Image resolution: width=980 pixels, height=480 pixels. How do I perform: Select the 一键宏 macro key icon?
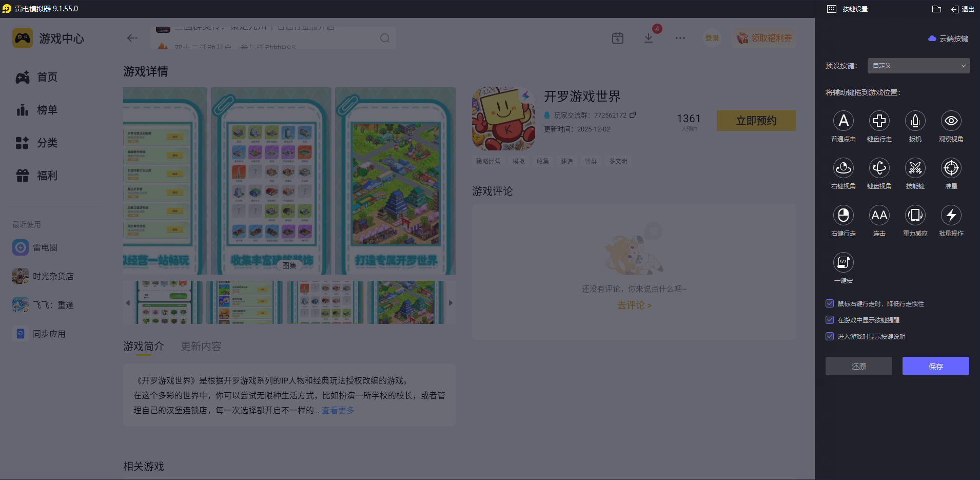pos(843,262)
